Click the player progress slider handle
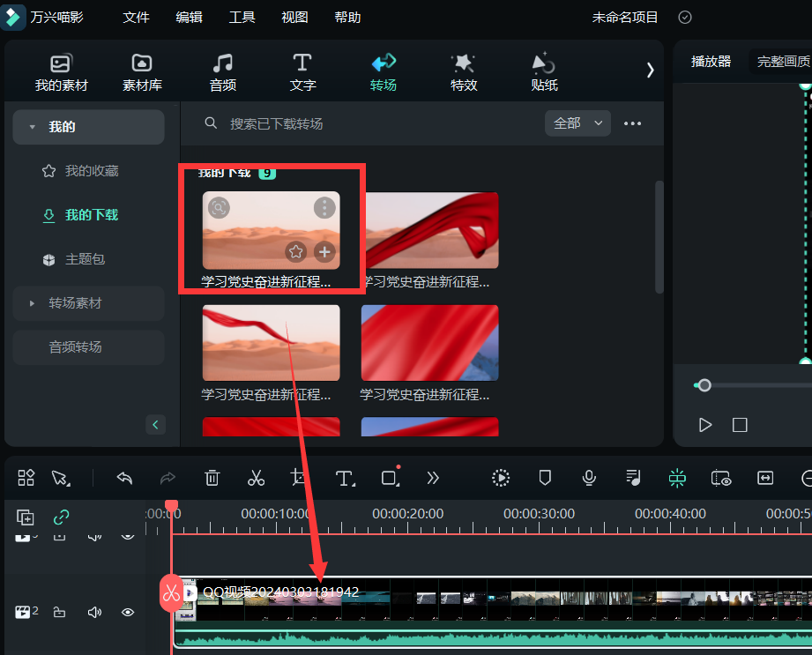Viewport: 812px width, 655px height. click(704, 385)
